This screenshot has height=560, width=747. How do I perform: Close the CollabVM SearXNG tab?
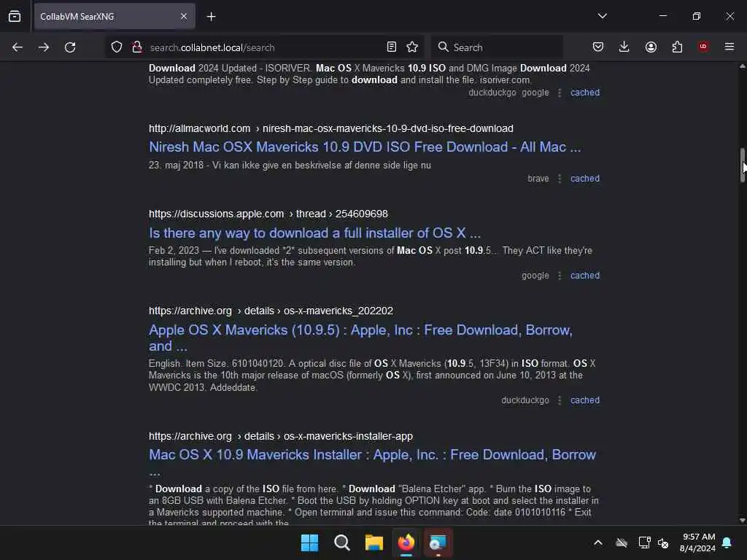point(184,17)
